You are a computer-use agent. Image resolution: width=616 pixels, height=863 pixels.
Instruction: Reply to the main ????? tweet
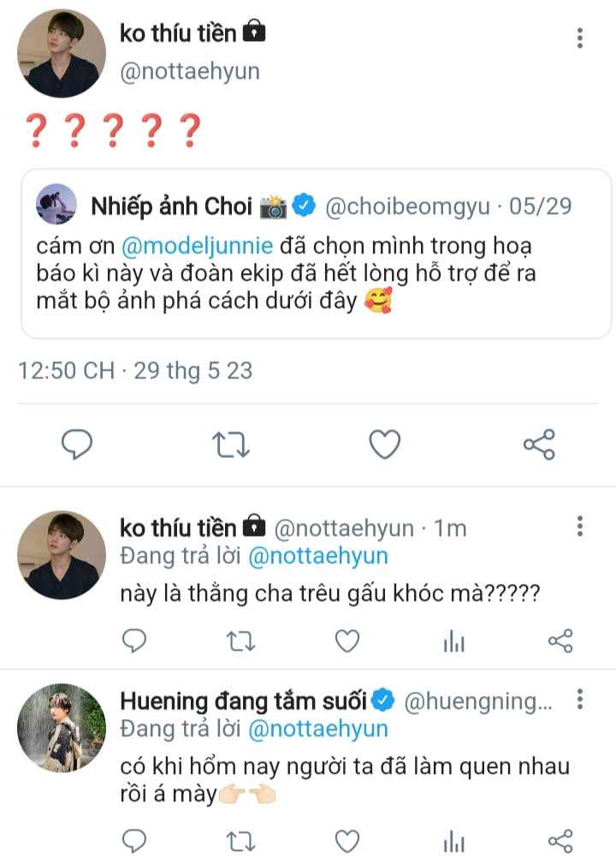click(x=77, y=444)
